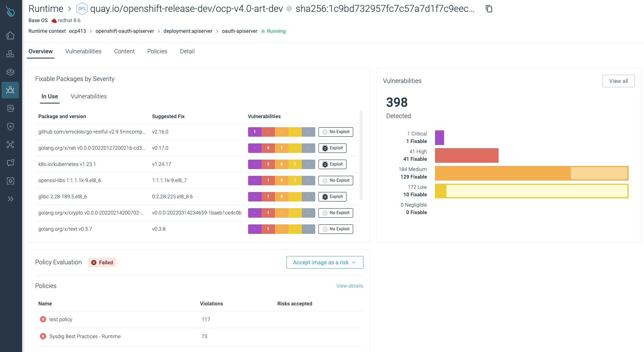Click the Running status indicator
The width and height of the screenshot is (644, 352).
point(273,31)
